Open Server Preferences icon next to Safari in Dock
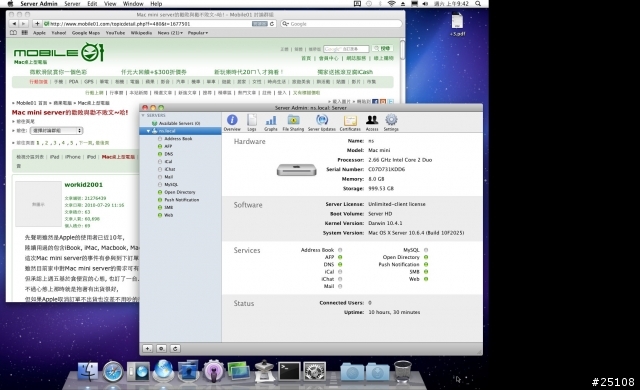 138,372
